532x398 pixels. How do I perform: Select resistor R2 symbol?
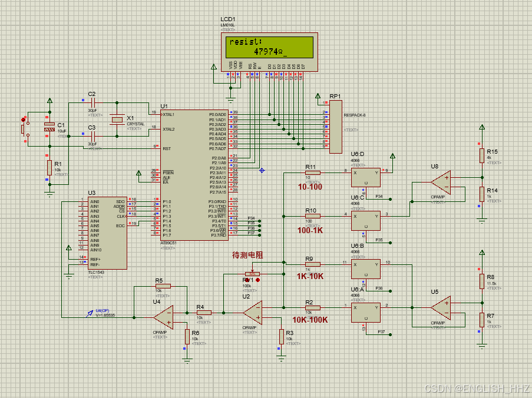tap(312, 308)
